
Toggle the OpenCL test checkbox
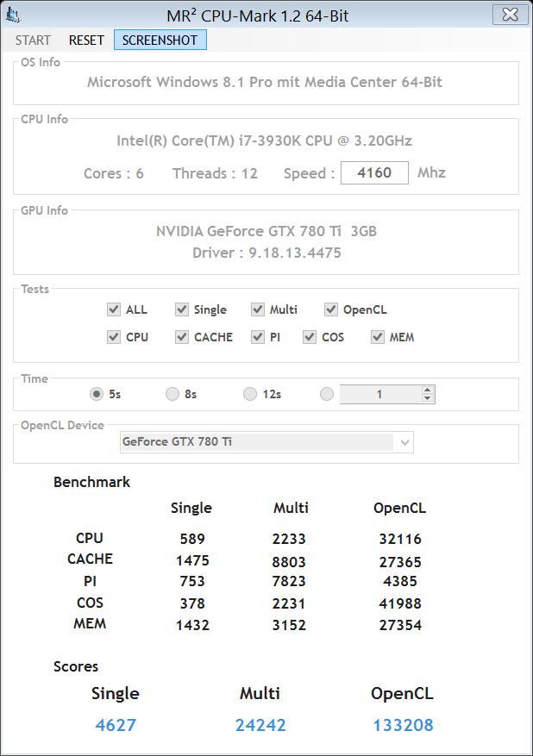[x=331, y=309]
